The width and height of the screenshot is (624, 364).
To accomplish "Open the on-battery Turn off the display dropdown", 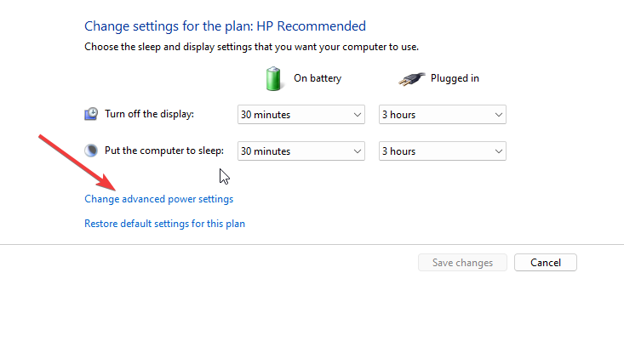I will coord(301,115).
